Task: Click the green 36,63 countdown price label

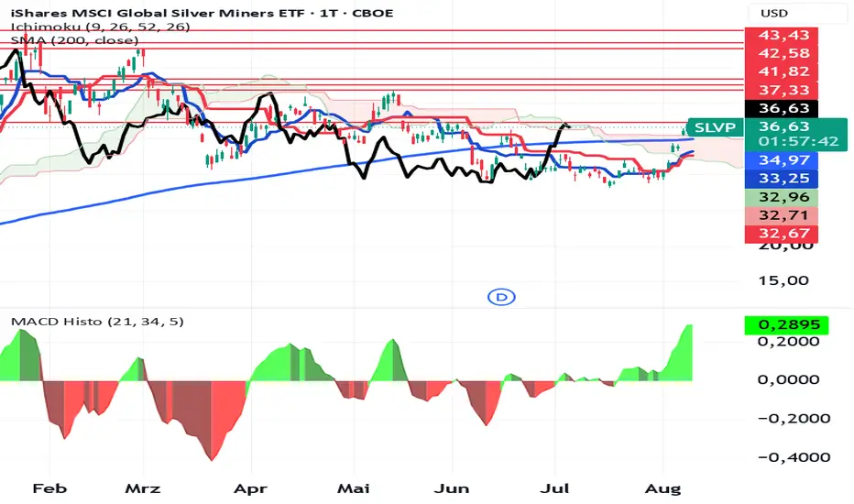Action: (795, 134)
